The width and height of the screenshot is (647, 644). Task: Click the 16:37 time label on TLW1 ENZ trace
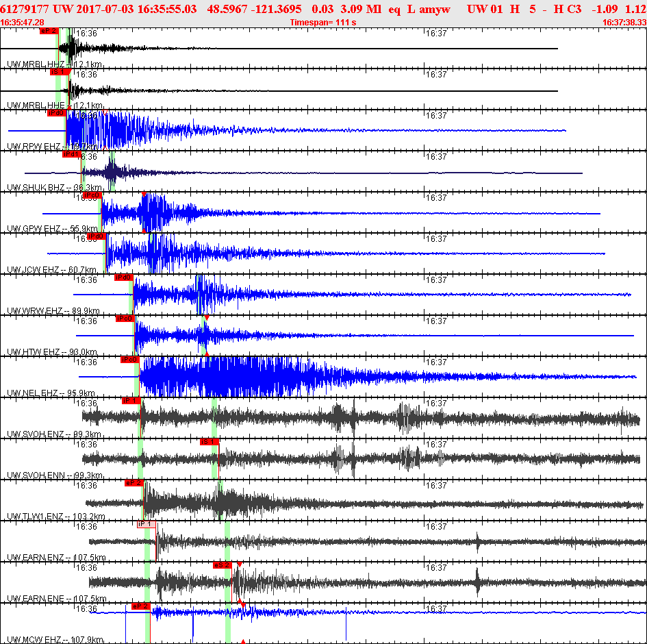(436, 486)
